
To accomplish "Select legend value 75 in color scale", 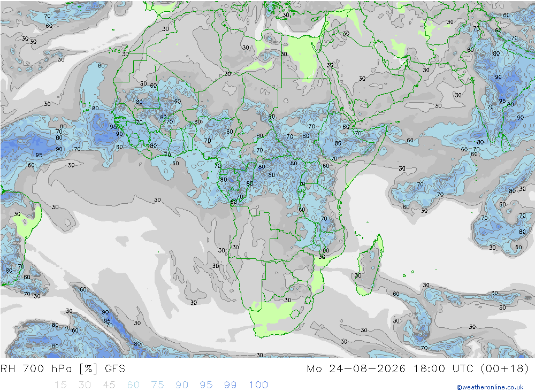I will pyautogui.click(x=157, y=385).
